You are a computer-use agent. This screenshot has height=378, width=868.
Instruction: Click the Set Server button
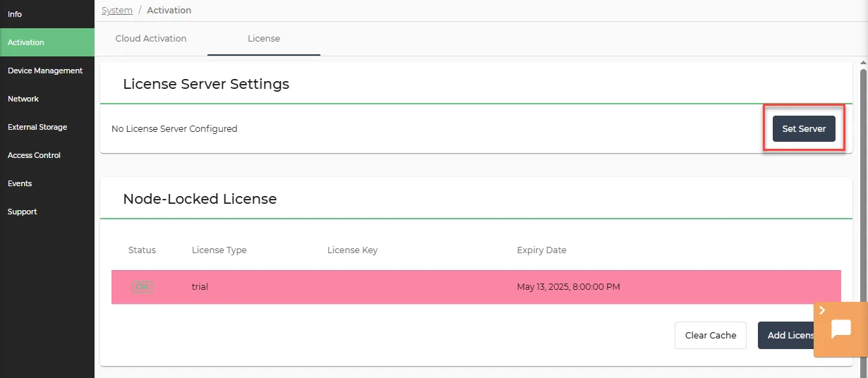point(804,129)
